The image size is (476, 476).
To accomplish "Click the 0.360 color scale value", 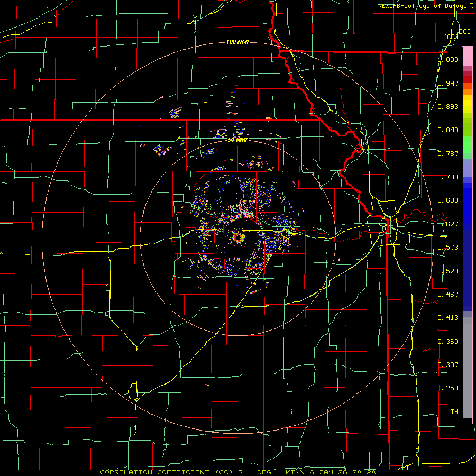I will pyautogui.click(x=448, y=342).
